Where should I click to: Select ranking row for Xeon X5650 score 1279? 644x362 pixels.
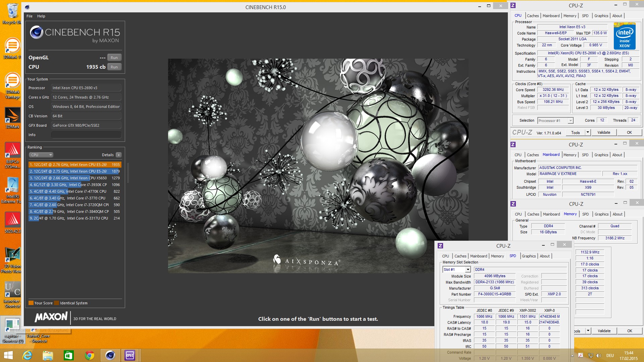point(75,178)
